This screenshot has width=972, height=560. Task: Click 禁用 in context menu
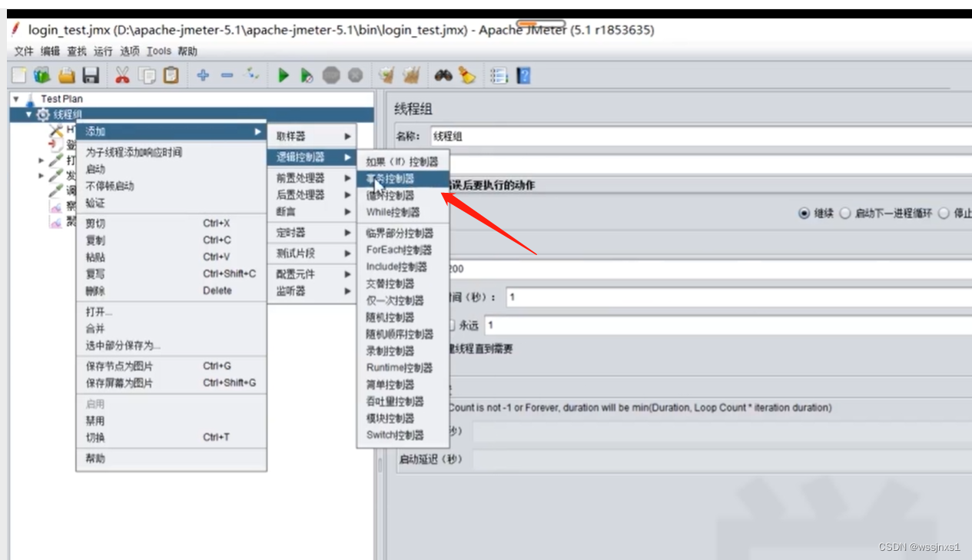coord(171,421)
